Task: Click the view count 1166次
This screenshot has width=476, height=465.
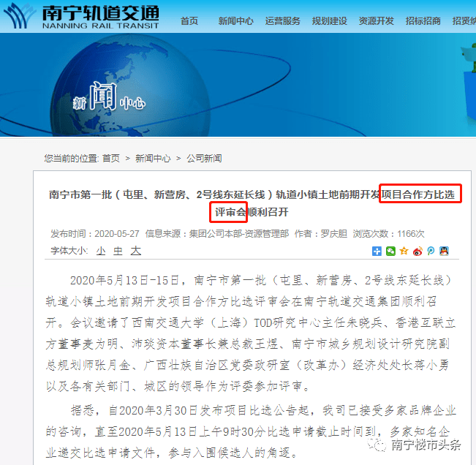Action: (411, 234)
